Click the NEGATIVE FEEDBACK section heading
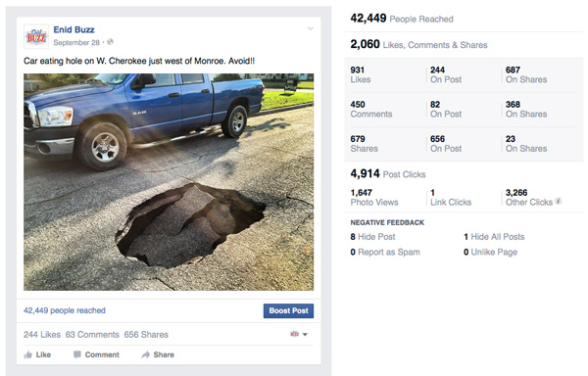 (x=387, y=222)
